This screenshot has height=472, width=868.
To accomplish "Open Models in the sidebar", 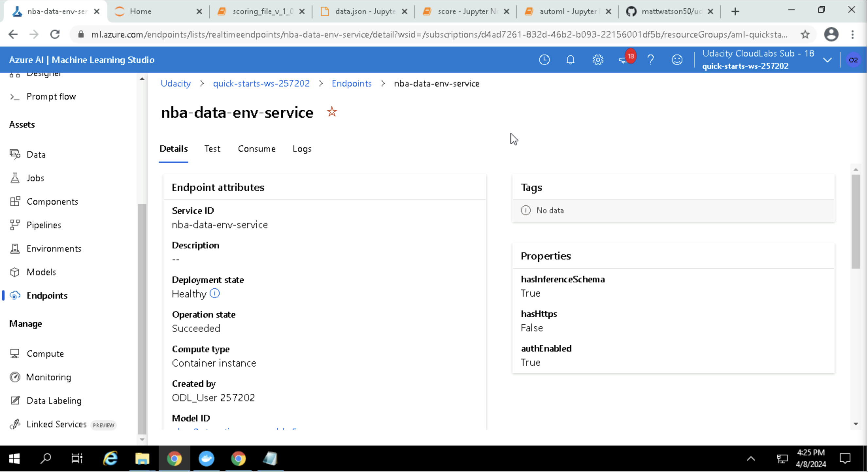I will tap(41, 272).
